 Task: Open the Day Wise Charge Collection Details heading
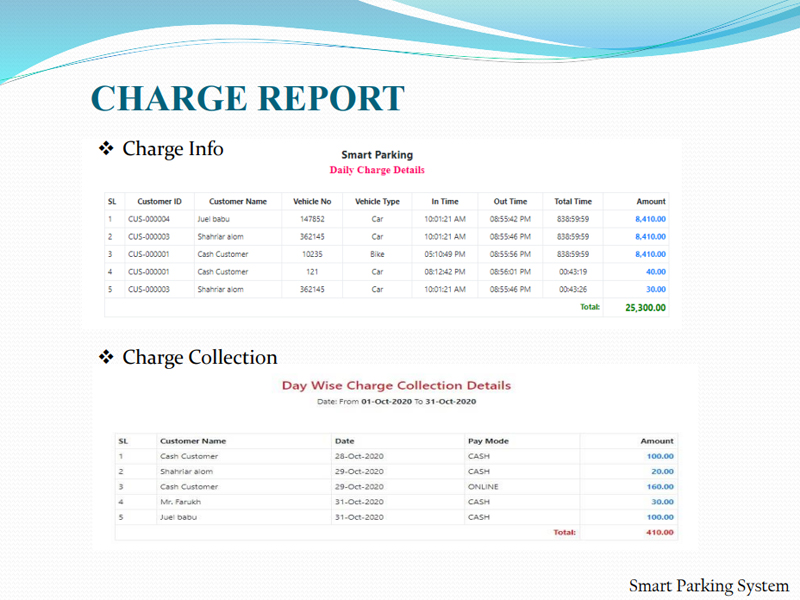pos(396,385)
